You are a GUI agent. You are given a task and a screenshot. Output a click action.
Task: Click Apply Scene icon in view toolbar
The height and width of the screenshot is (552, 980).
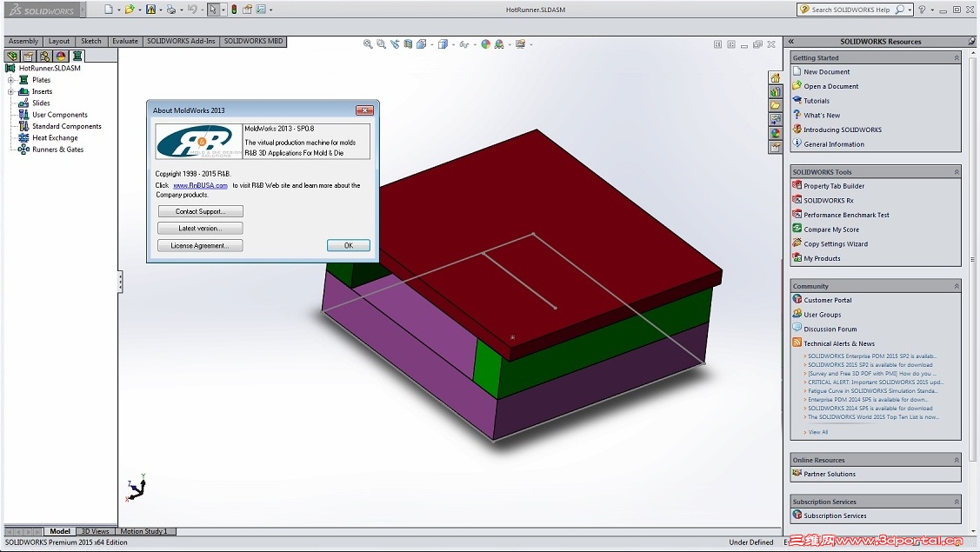pyautogui.click(x=499, y=44)
